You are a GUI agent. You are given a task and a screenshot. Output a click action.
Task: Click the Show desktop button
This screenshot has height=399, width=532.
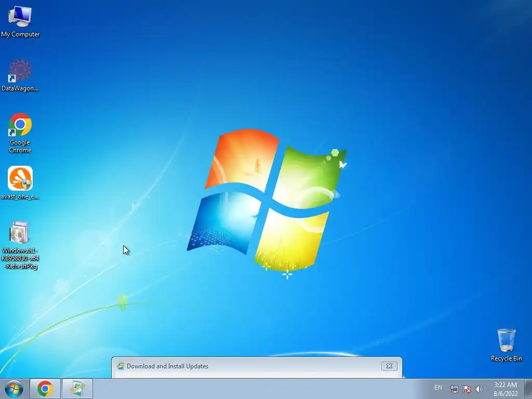tap(528, 389)
